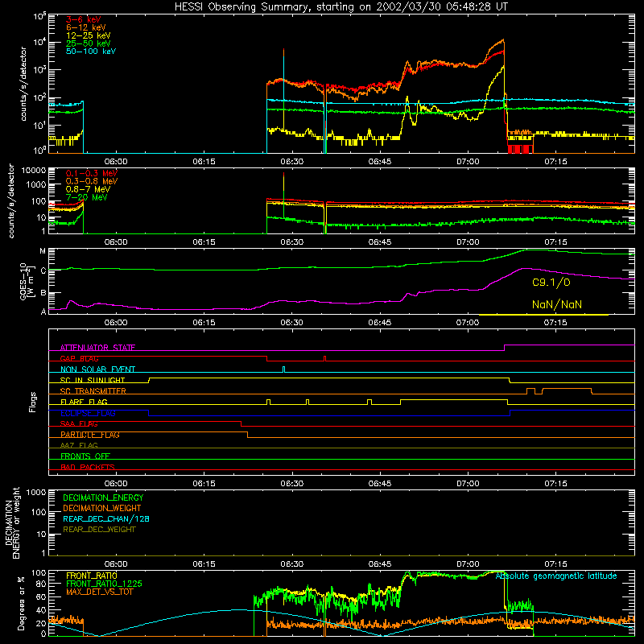Click the FRONTS_OFF flag label

[x=85, y=456]
